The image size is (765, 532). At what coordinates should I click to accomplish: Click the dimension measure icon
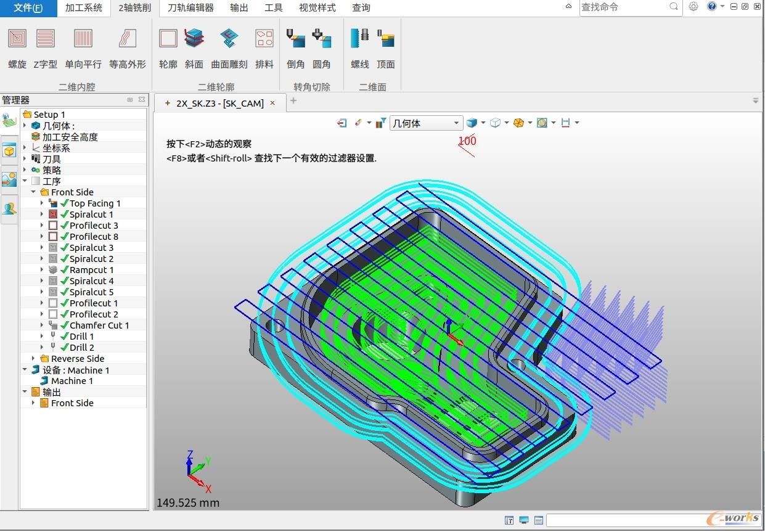(x=565, y=123)
